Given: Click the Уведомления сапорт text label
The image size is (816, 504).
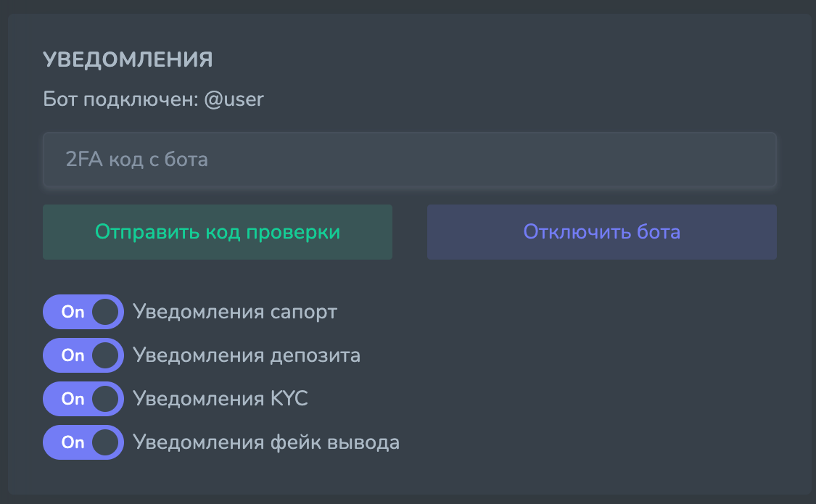Looking at the screenshot, I should click(235, 312).
